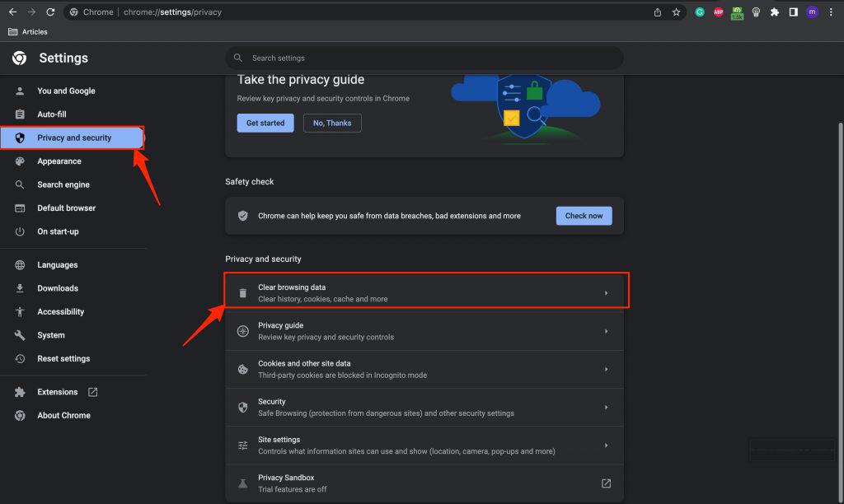844x504 pixels.
Task: Open the Extensions puzzle icon in toolbar
Action: coord(775,12)
